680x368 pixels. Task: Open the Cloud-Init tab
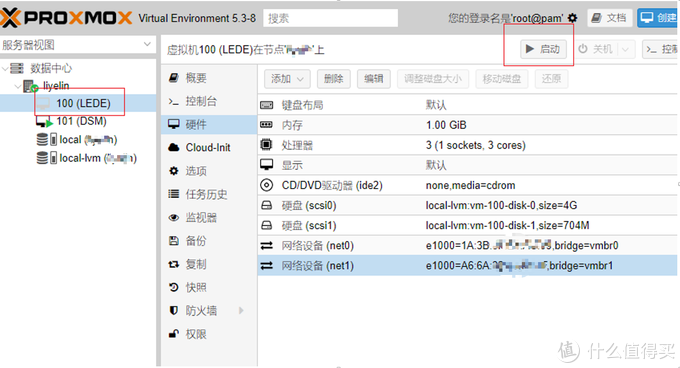[x=209, y=147]
